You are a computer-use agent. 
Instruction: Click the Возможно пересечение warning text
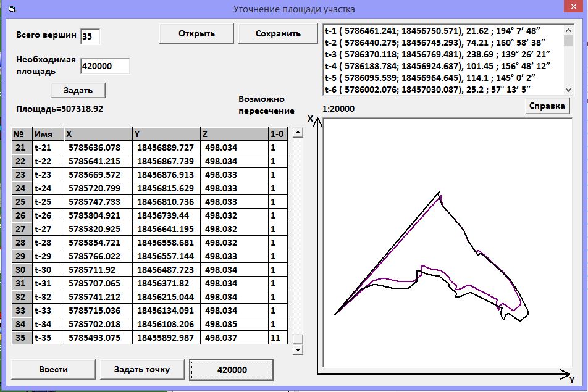266,105
